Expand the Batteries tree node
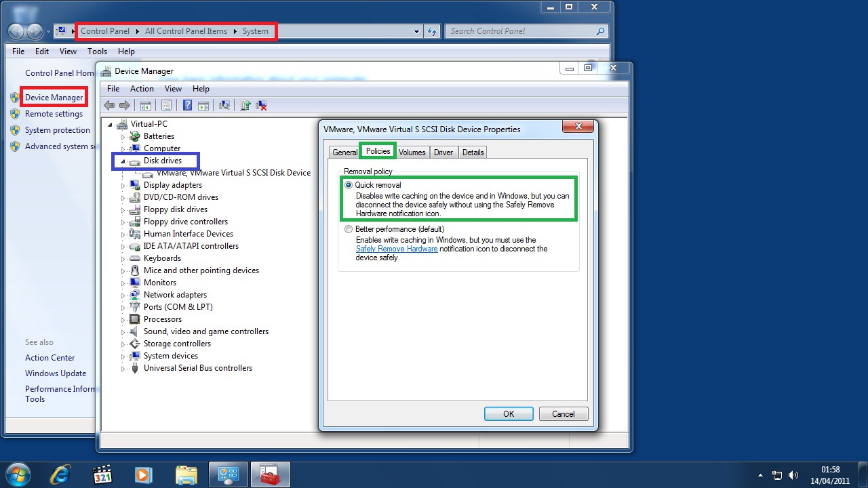 [123, 136]
